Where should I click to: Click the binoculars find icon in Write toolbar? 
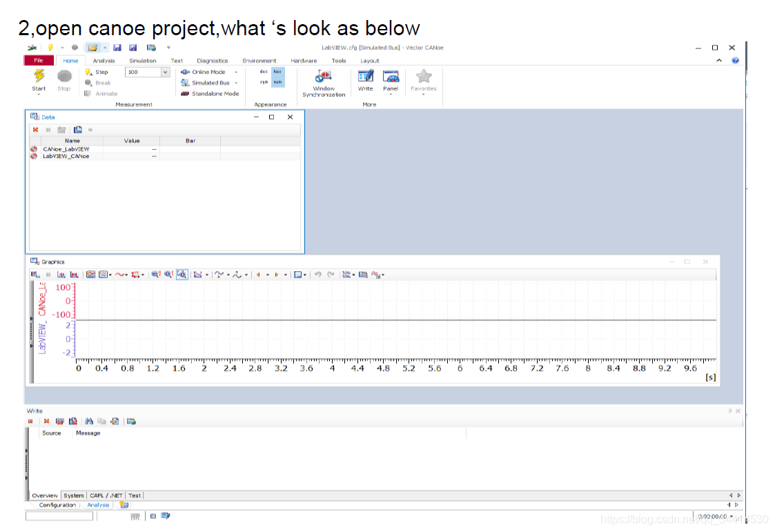tap(89, 422)
